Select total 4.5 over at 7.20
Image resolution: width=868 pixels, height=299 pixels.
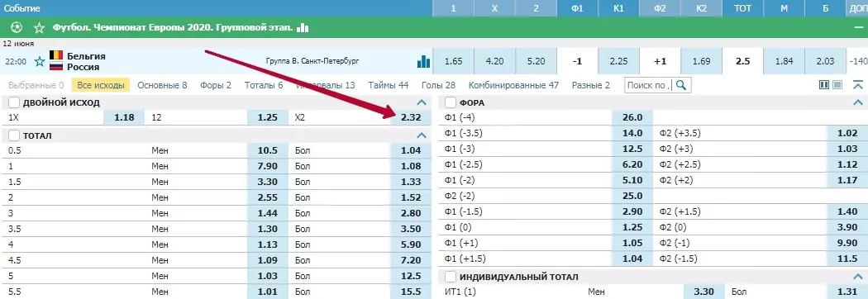[x=412, y=259]
